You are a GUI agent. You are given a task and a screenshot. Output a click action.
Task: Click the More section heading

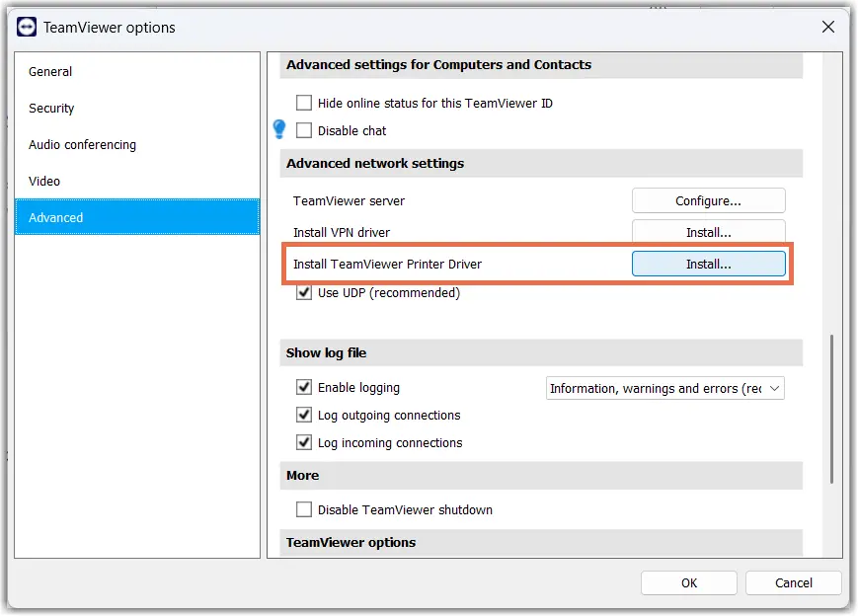coord(302,476)
